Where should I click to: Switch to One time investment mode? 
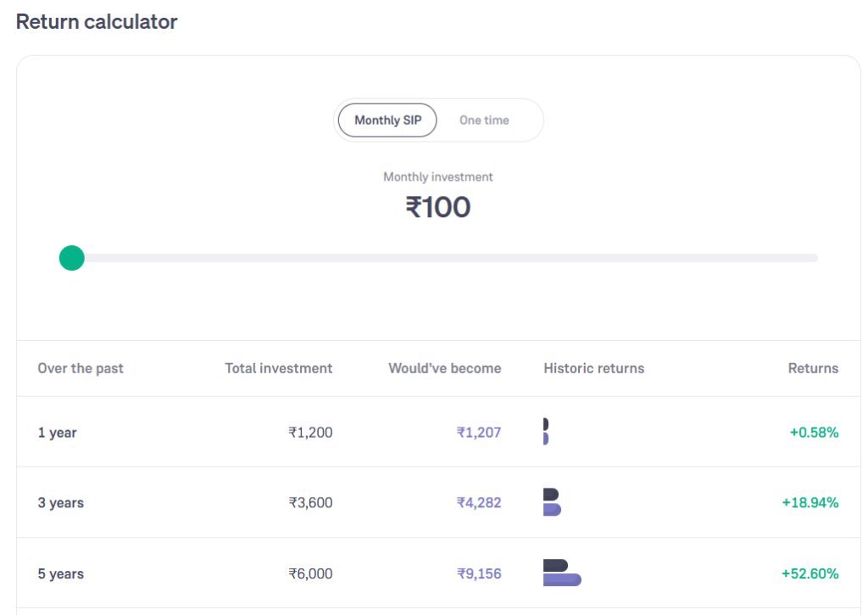point(484,120)
